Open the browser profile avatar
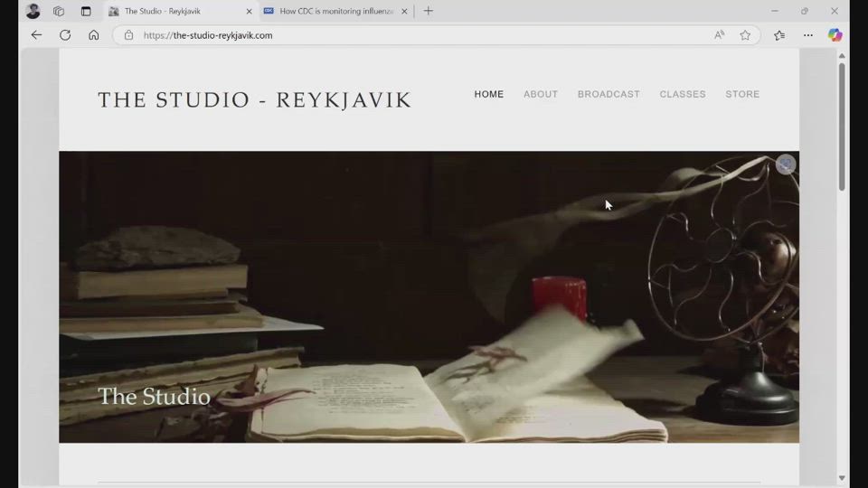The image size is (868, 488). [33, 11]
